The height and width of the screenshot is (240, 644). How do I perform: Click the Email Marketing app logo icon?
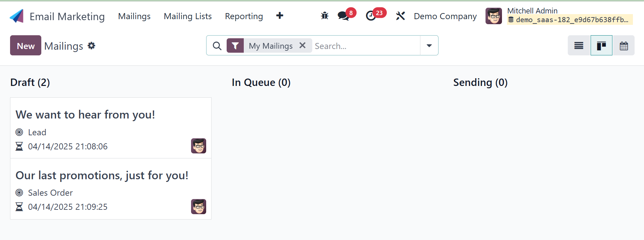click(17, 16)
